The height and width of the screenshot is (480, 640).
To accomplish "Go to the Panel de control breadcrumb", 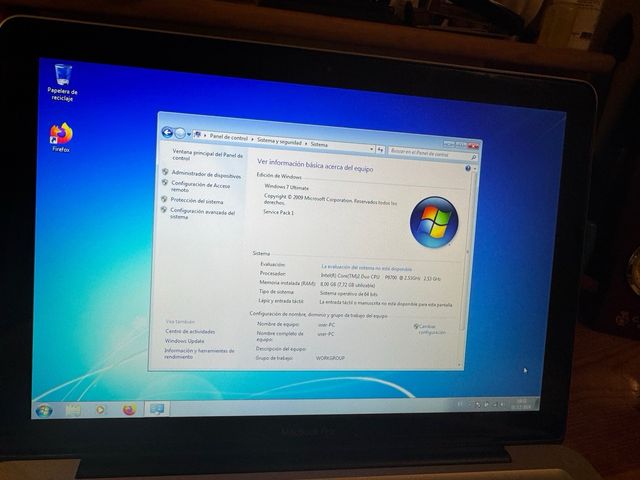I will [229, 138].
